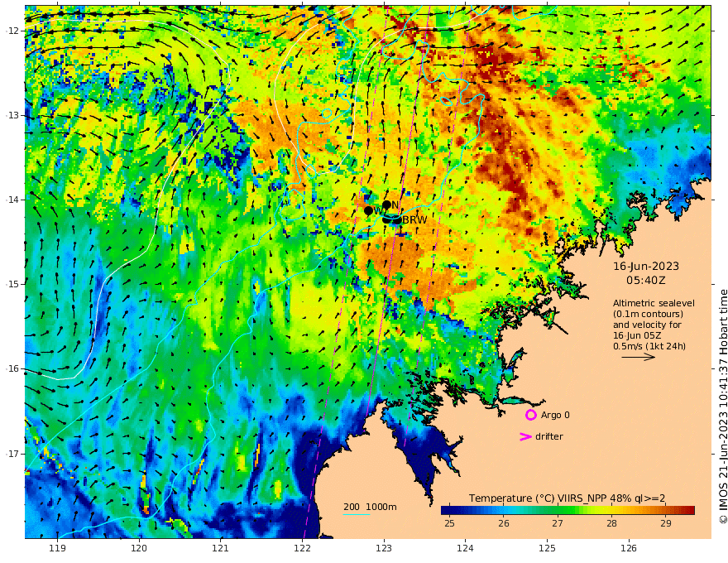Click the latitude axis label -16
The width and height of the screenshot is (728, 563).
[12, 368]
